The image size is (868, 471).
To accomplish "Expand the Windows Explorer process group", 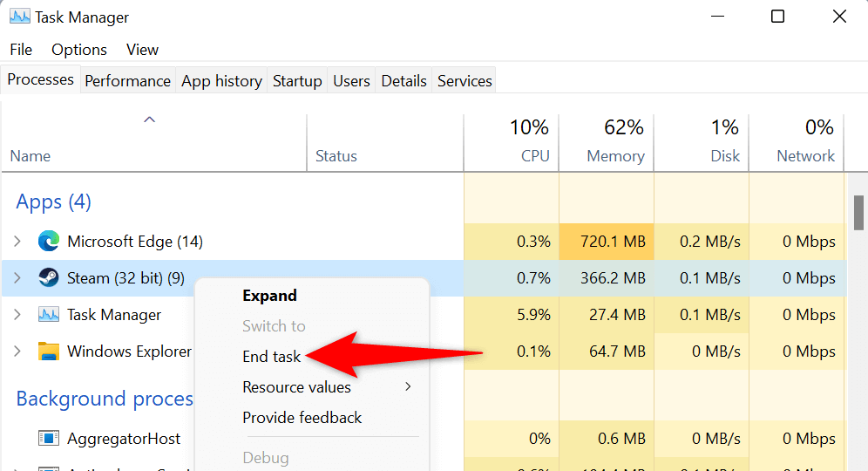I will click(x=17, y=352).
